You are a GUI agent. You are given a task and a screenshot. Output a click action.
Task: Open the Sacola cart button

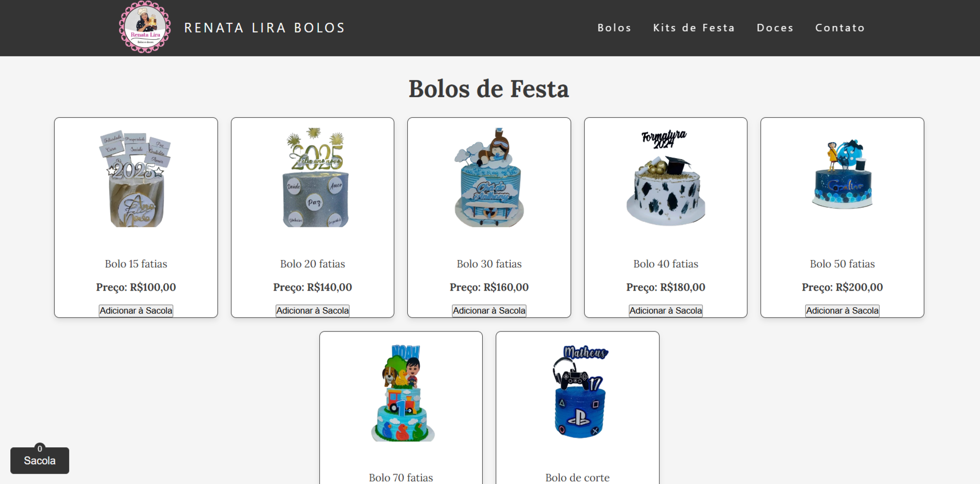point(40,460)
